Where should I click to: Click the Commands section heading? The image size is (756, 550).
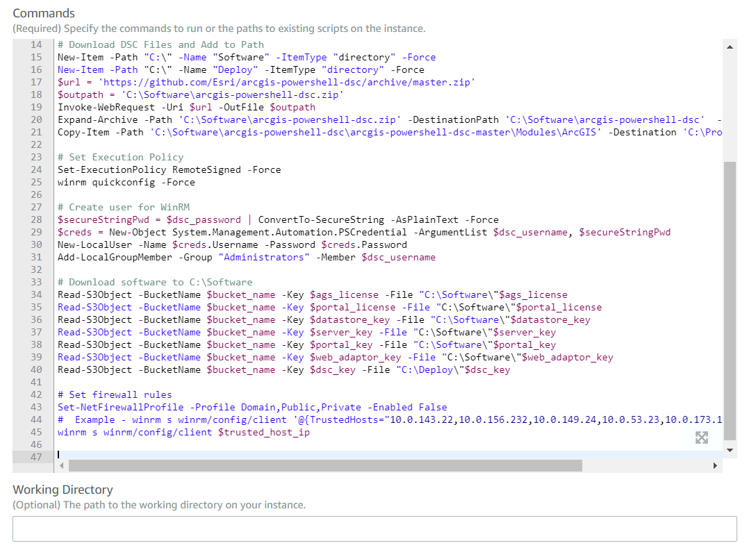point(44,12)
